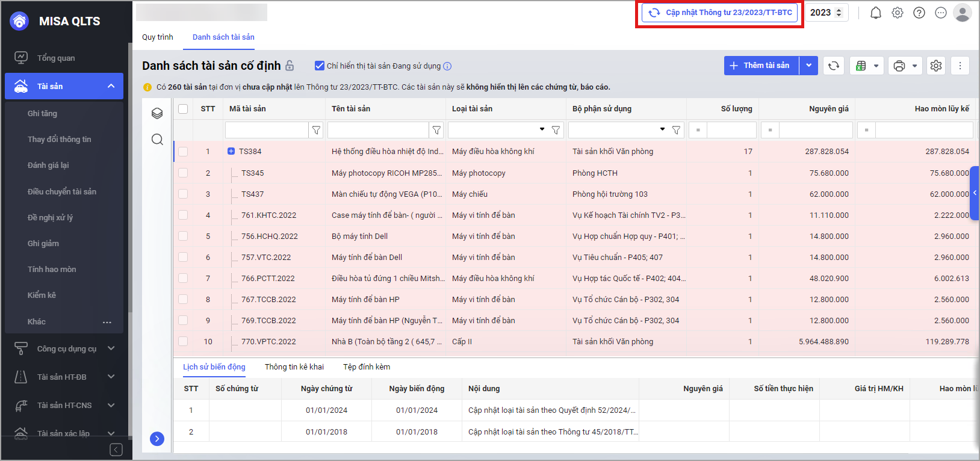Open the dropdown arrow next to Thêm tài sản
The image size is (980, 461).
point(808,66)
